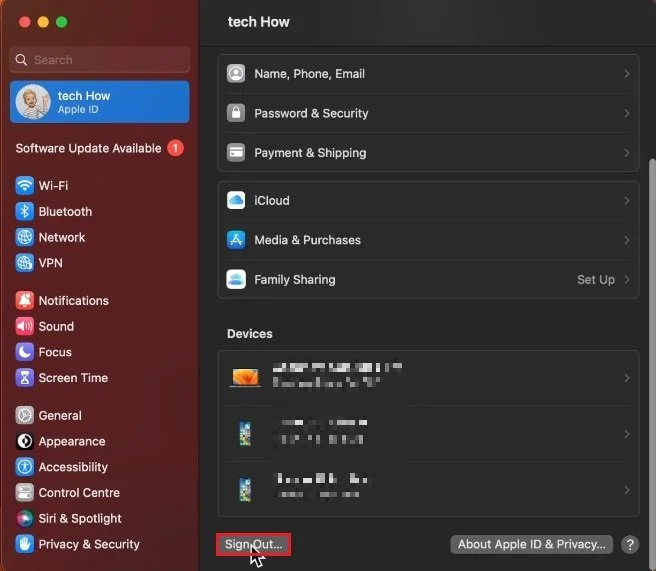Click the red software update badge
The height and width of the screenshot is (571, 656).
[175, 148]
